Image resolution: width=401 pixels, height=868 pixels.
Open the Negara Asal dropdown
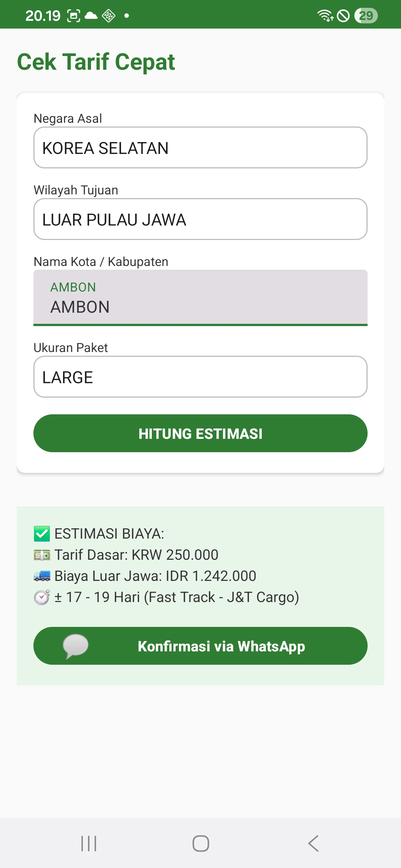point(200,148)
